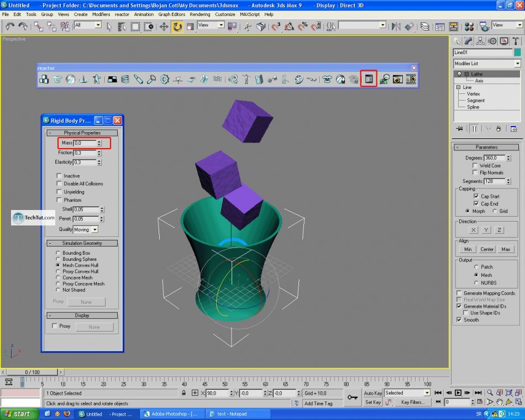Open the MAXScript menu
This screenshot has height=420, width=525.
click(250, 14)
